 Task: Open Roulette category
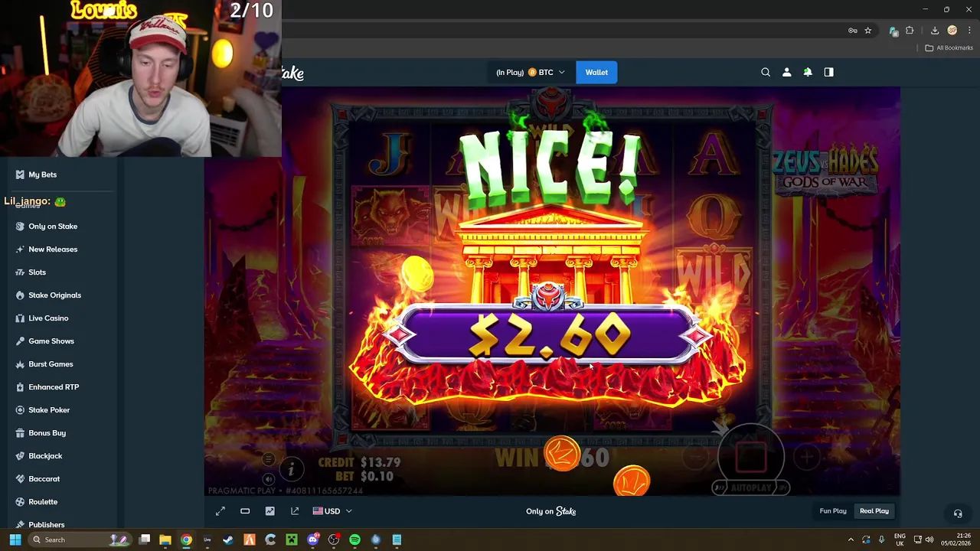[43, 502]
